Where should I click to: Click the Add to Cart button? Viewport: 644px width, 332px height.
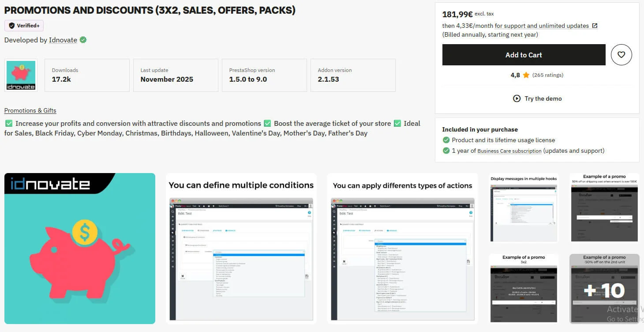(x=524, y=55)
